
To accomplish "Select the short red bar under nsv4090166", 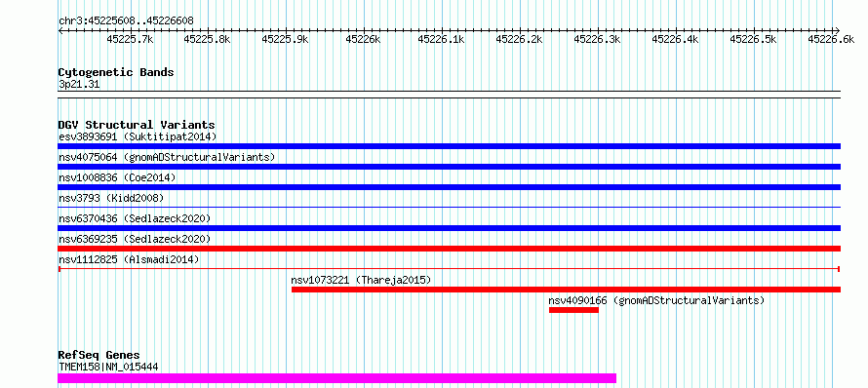I will [x=574, y=310].
